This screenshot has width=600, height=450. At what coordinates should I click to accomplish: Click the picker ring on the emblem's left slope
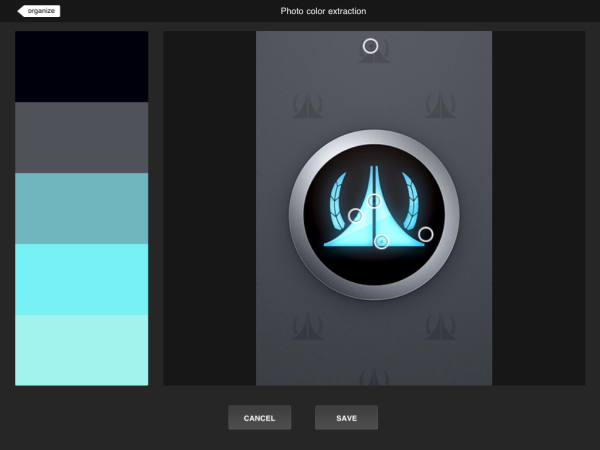(355, 215)
